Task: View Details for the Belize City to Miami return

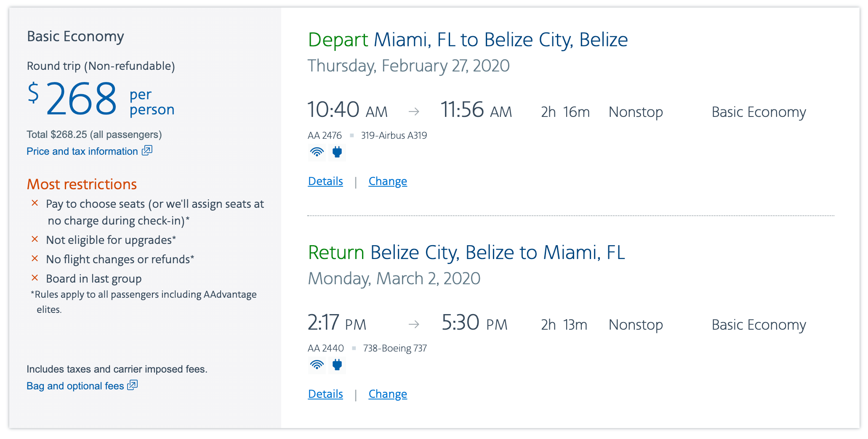Action: coord(325,394)
